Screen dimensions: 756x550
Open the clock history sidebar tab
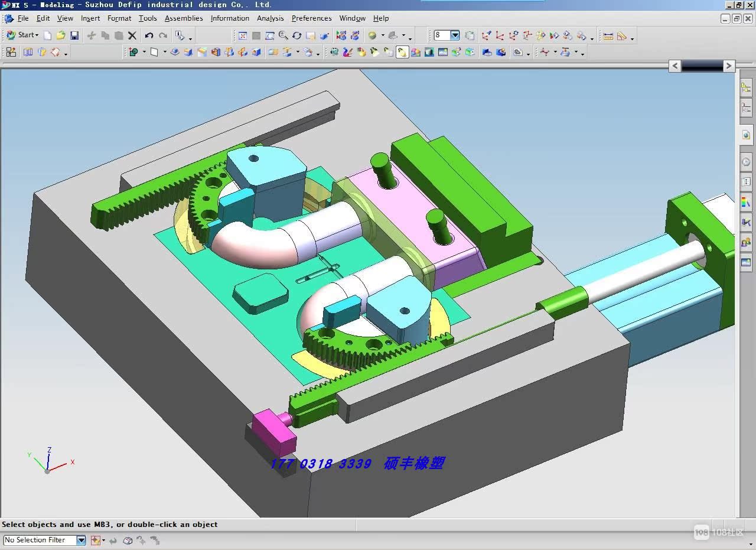pyautogui.click(x=746, y=162)
